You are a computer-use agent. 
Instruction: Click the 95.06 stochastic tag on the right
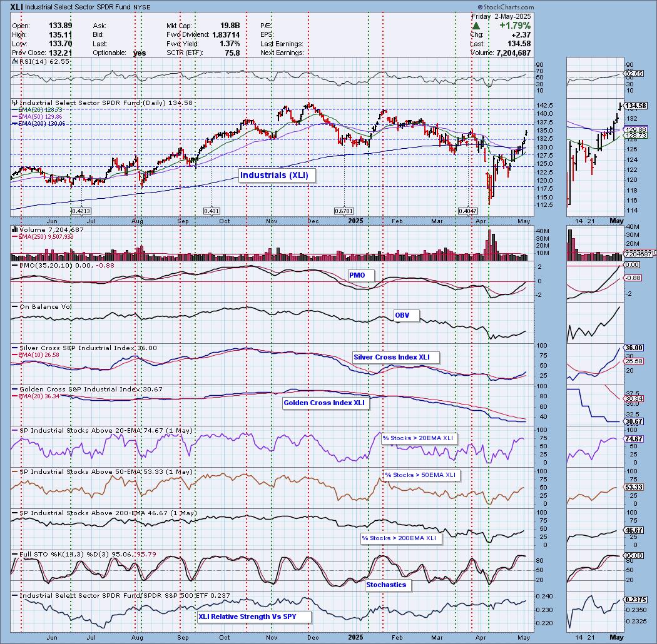click(x=634, y=556)
